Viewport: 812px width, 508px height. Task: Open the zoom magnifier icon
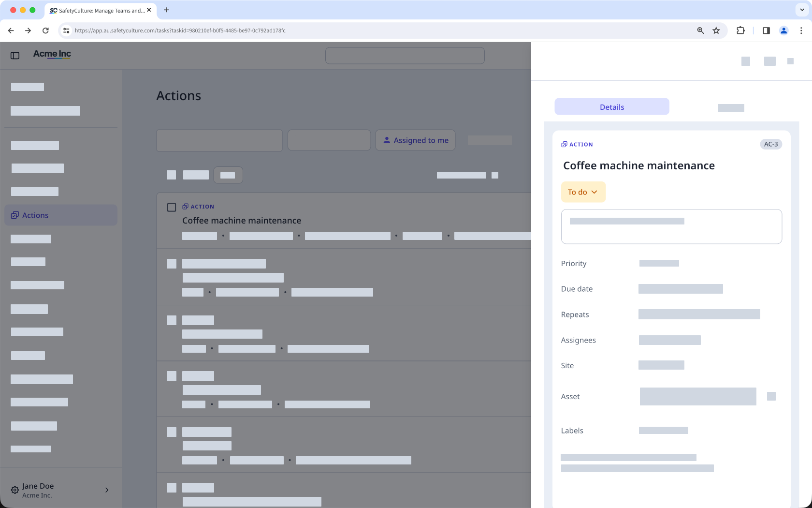[700, 30]
